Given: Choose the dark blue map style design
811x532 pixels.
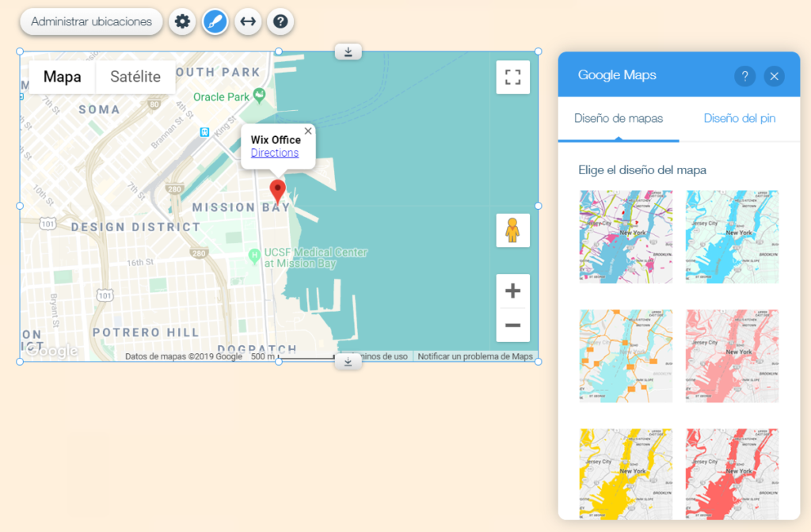Looking at the screenshot, I should (732, 236).
